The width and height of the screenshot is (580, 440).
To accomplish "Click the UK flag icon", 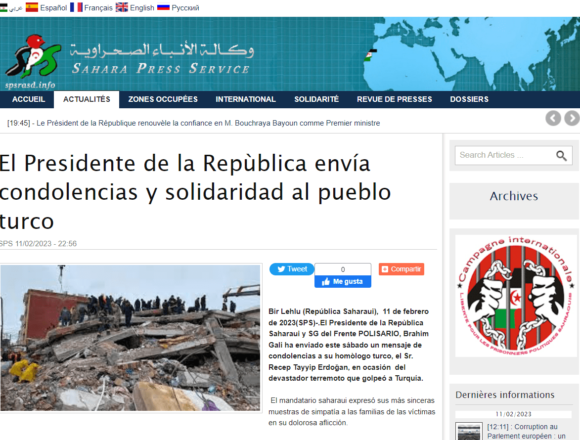I will point(122,7).
